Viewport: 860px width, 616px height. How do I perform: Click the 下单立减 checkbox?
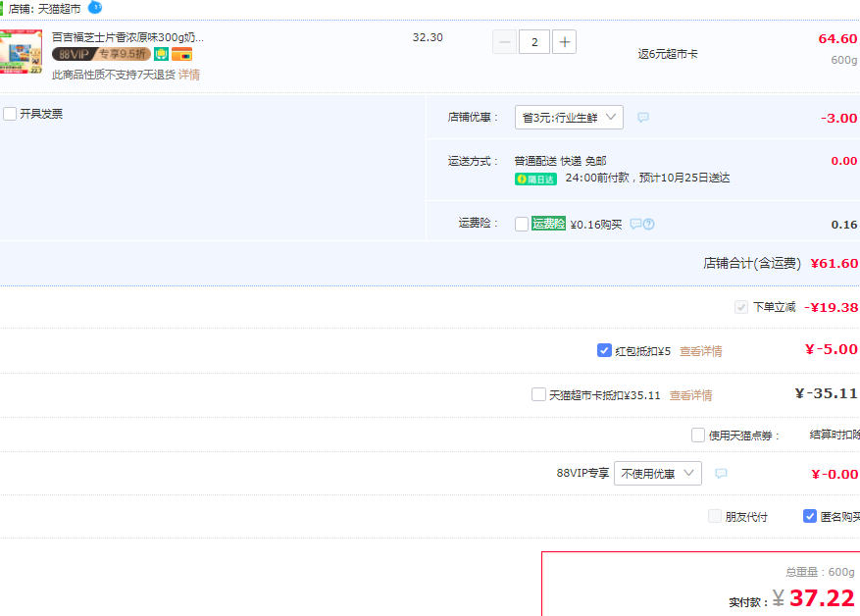[741, 307]
